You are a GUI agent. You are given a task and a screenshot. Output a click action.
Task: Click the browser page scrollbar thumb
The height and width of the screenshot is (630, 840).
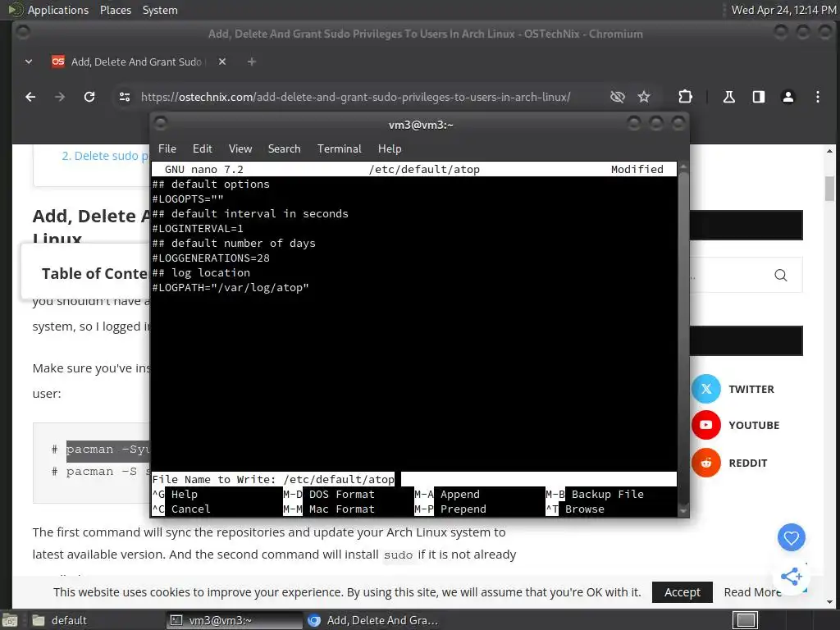[x=829, y=189]
